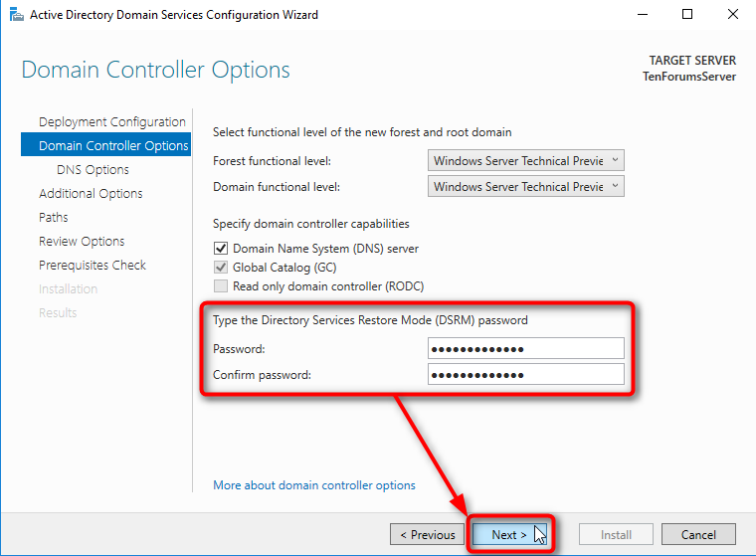Image resolution: width=756 pixels, height=556 pixels.
Task: Go to Deployment Configuration step
Action: [111, 122]
